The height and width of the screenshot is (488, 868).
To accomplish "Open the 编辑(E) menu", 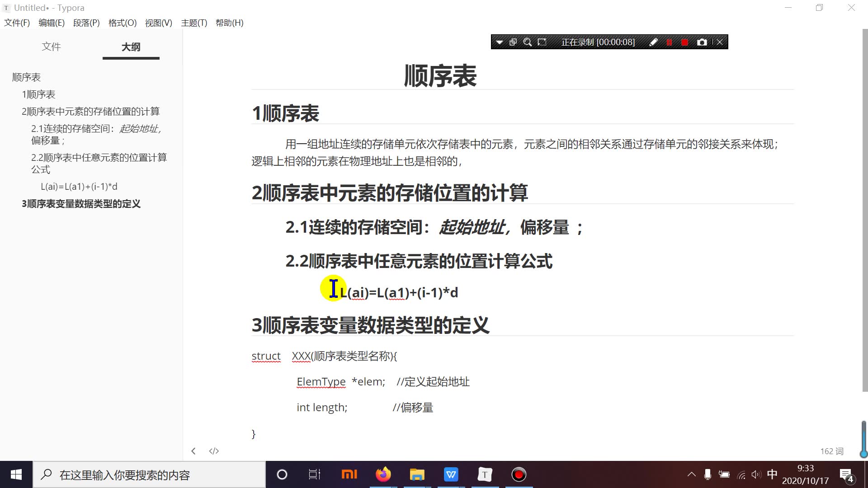I will (52, 23).
